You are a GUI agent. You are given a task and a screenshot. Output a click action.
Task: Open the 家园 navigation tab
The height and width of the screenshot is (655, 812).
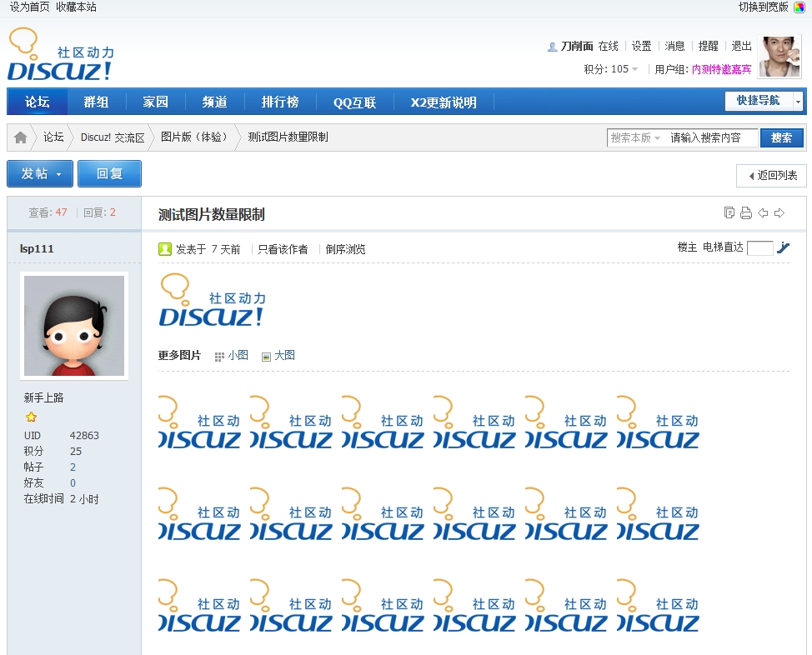tap(155, 102)
